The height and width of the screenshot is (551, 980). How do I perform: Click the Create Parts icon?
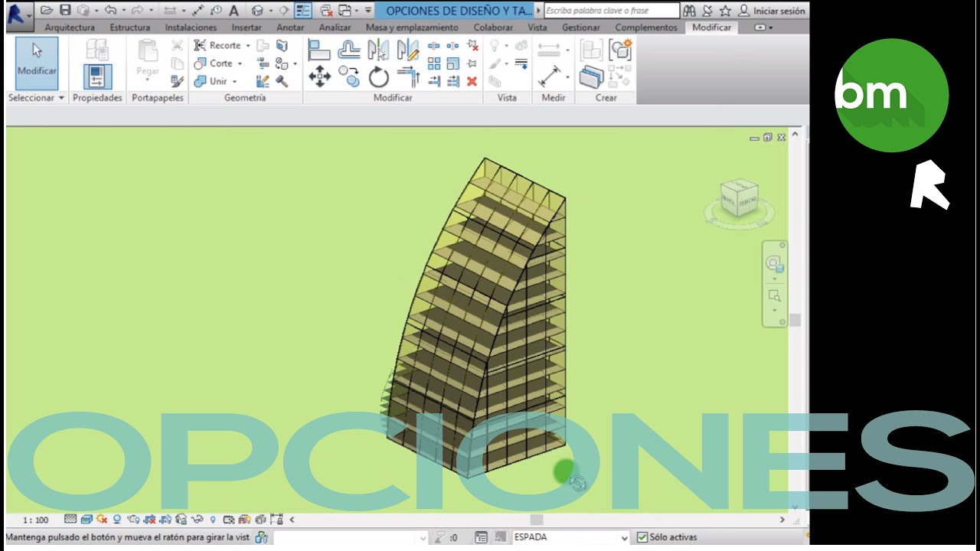591,76
